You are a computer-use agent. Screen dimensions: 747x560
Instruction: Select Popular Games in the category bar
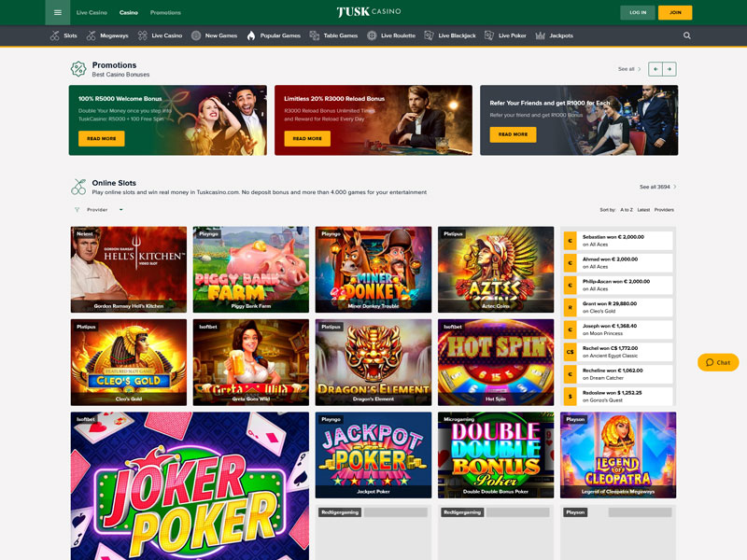click(x=280, y=35)
